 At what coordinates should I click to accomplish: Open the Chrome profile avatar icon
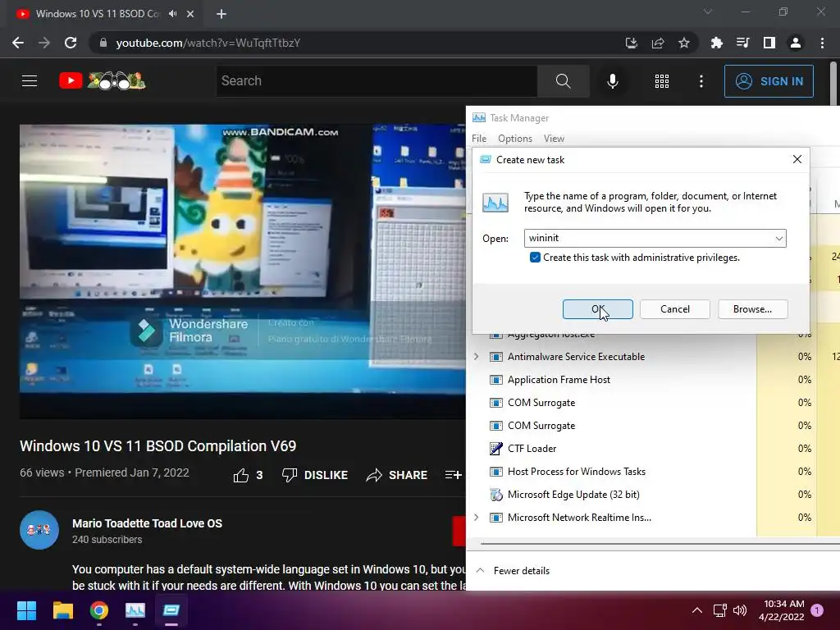796,43
